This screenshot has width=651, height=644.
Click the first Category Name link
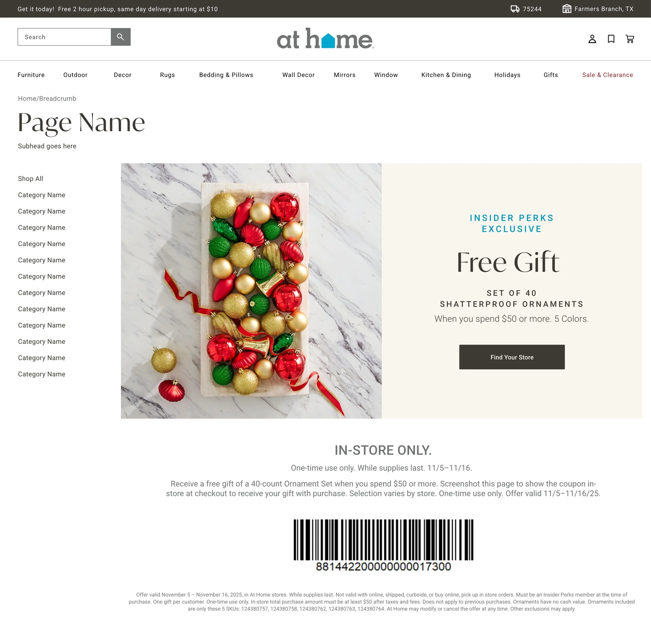pos(41,195)
